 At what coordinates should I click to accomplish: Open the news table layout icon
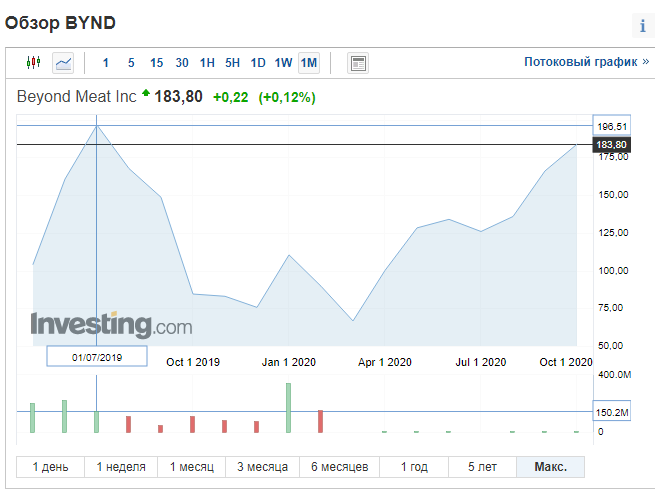point(358,64)
